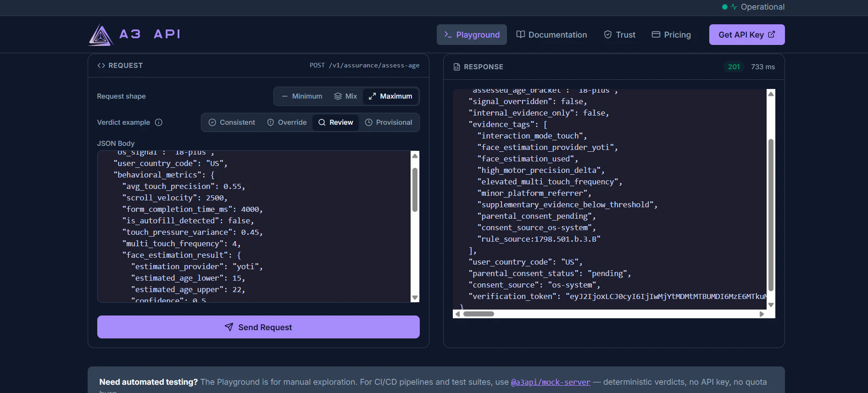Select the Minimum request shape
Viewport: 868px width, 393px height.
coord(302,96)
